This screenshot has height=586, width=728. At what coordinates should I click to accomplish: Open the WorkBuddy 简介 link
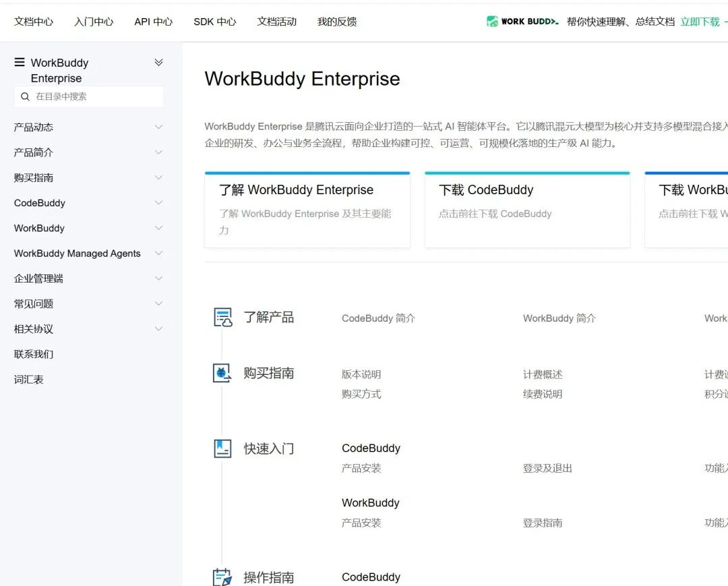coord(559,318)
